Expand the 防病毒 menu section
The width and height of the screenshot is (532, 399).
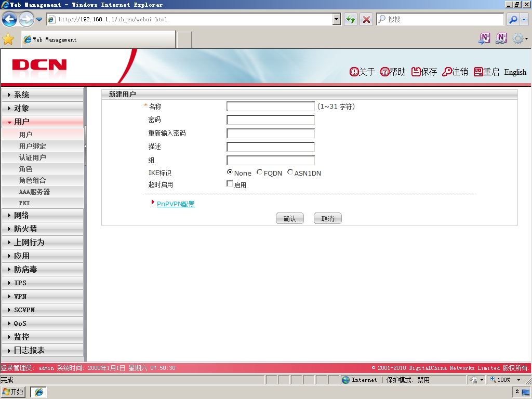(x=43, y=270)
